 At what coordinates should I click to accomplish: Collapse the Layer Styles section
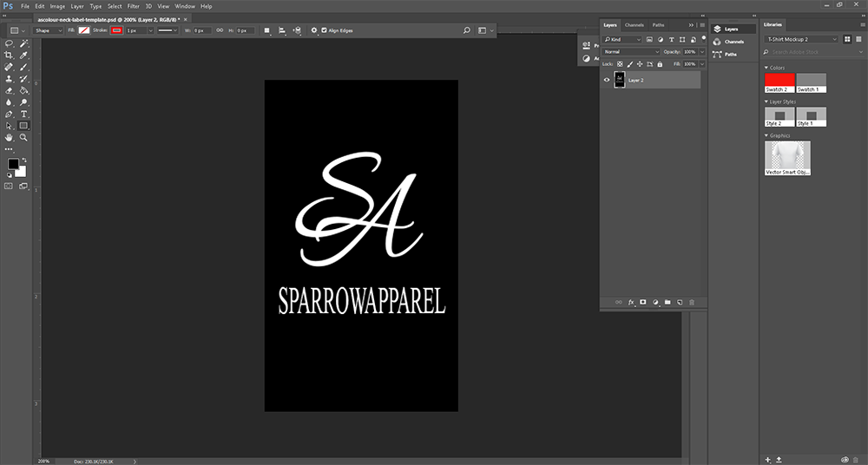pyautogui.click(x=766, y=102)
